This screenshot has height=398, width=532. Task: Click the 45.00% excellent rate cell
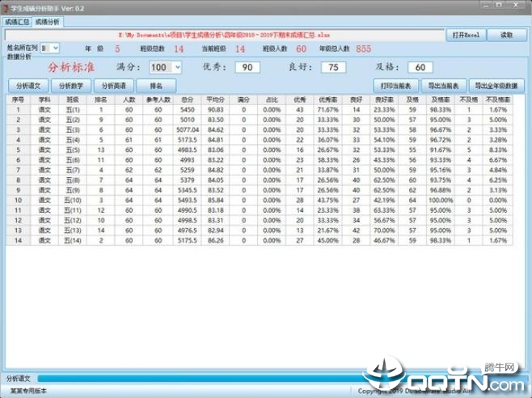pyautogui.click(x=328, y=240)
